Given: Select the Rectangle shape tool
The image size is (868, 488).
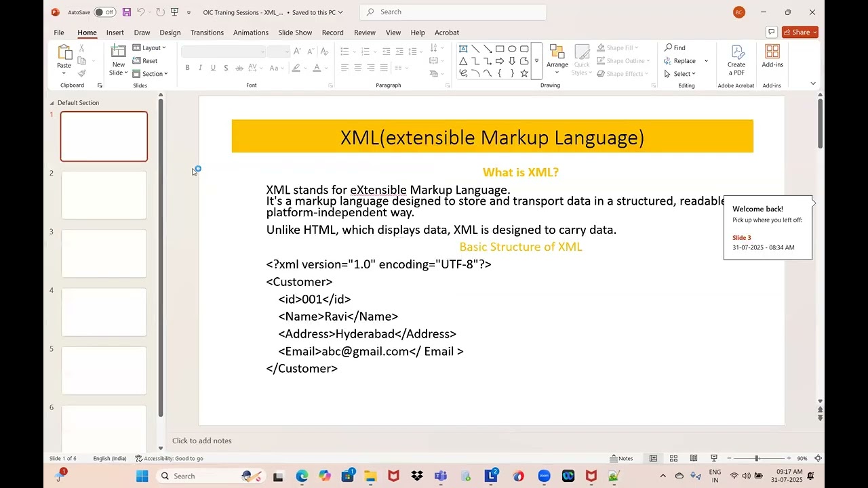Looking at the screenshot, I should click(x=500, y=49).
